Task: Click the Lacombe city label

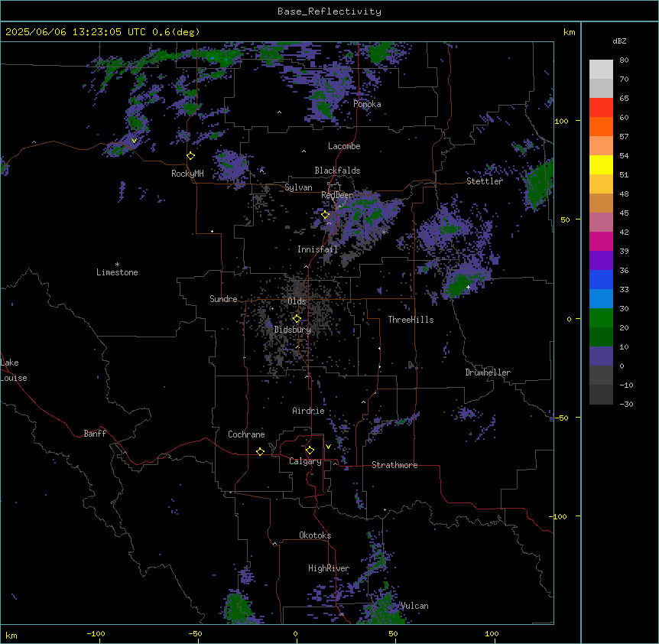Action: tap(344, 146)
